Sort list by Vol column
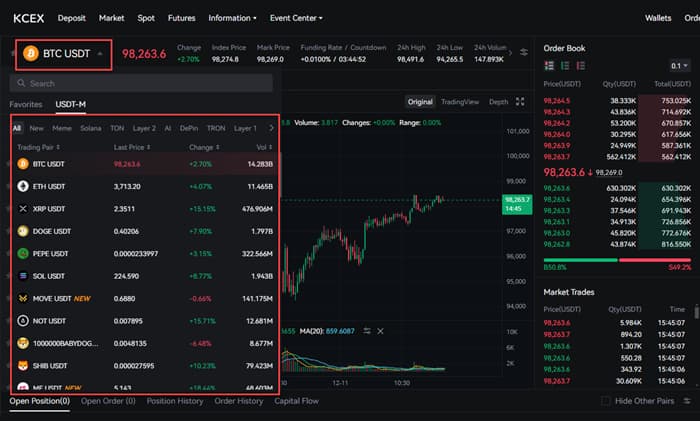 click(x=264, y=147)
